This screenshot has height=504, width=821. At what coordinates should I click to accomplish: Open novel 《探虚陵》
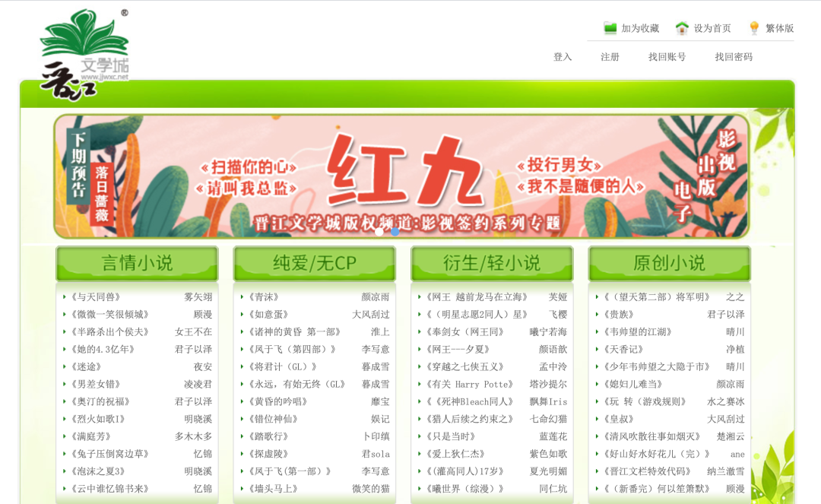click(x=268, y=454)
